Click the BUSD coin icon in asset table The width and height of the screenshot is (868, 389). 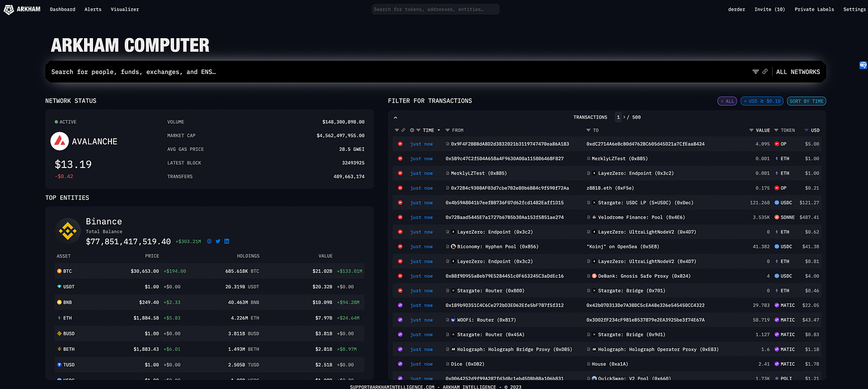59,334
